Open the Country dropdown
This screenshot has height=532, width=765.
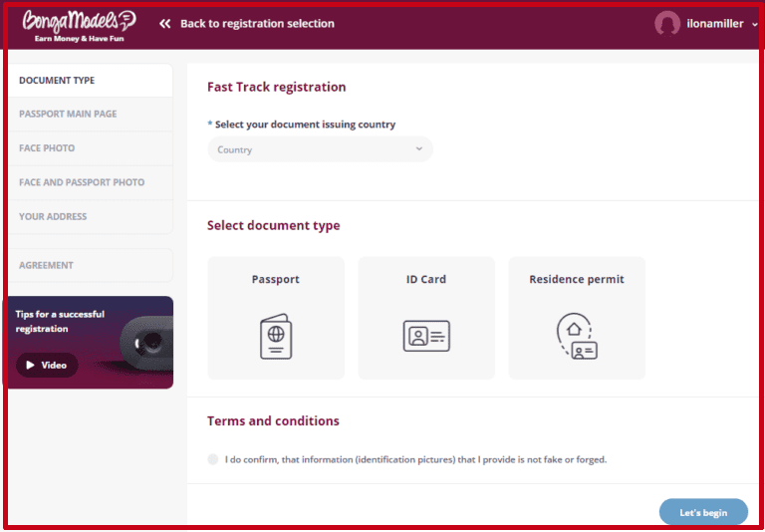320,149
